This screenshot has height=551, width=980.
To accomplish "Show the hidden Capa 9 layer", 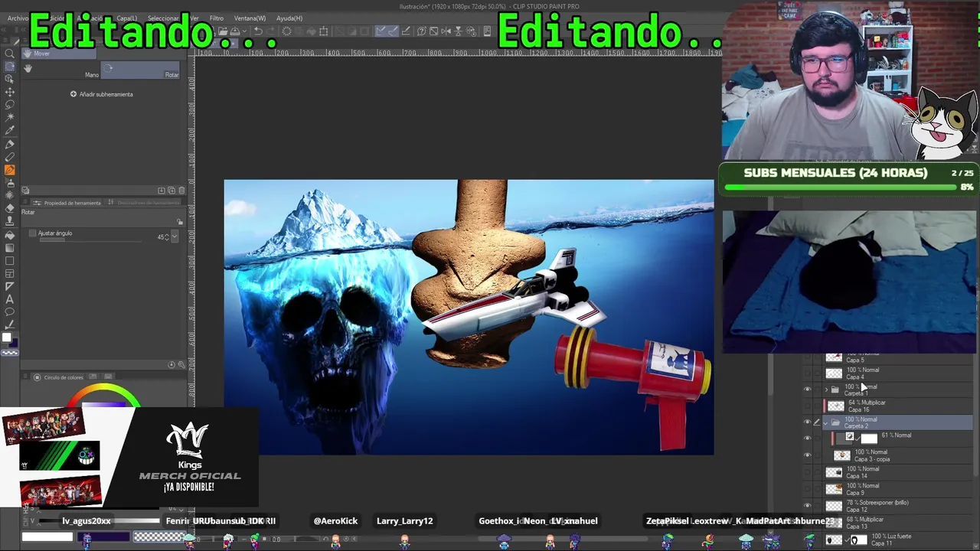I will click(x=807, y=489).
